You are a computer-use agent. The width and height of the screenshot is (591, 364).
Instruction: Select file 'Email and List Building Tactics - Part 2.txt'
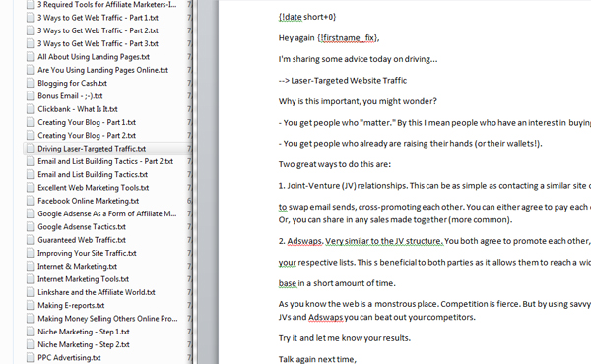point(105,161)
